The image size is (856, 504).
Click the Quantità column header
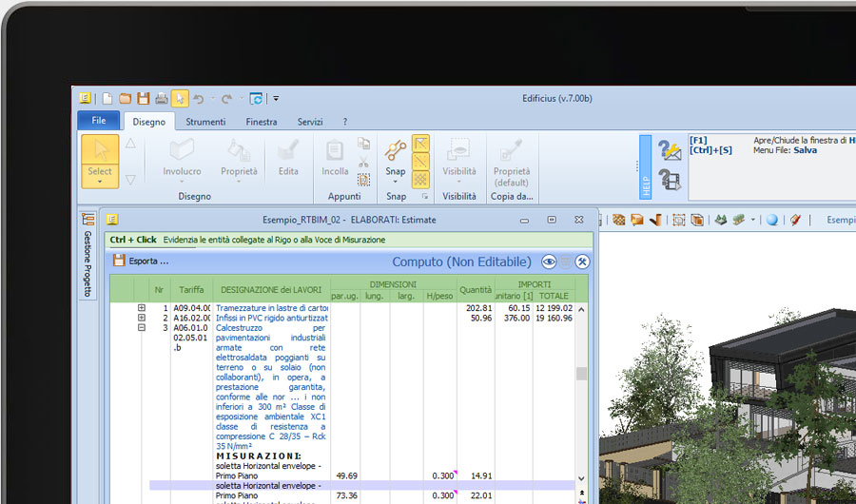[476, 289]
